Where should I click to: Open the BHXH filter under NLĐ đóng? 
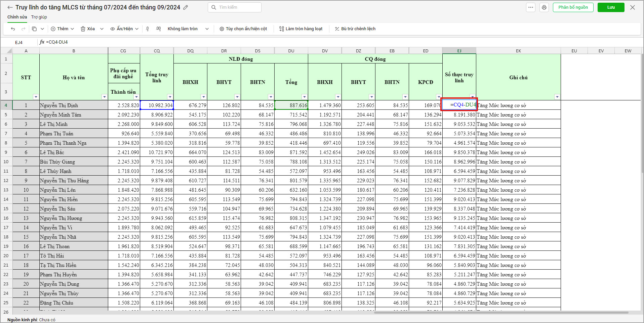[204, 97]
